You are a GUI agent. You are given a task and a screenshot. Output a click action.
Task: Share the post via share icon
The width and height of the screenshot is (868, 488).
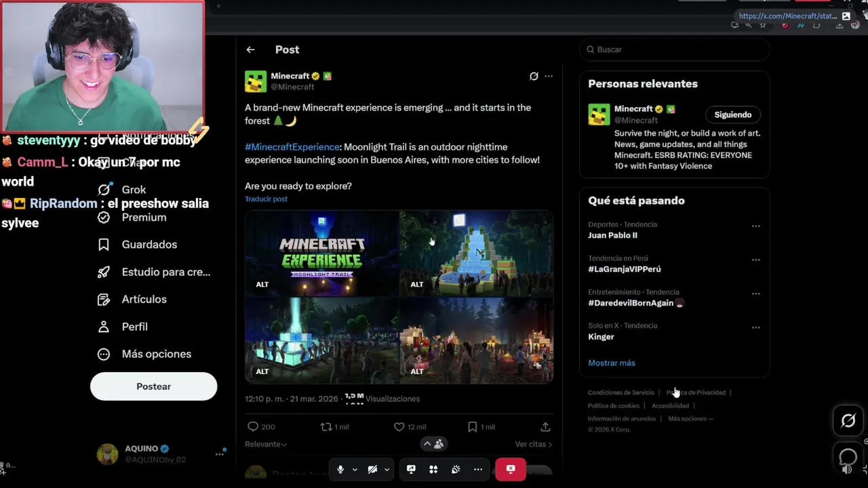point(545,427)
